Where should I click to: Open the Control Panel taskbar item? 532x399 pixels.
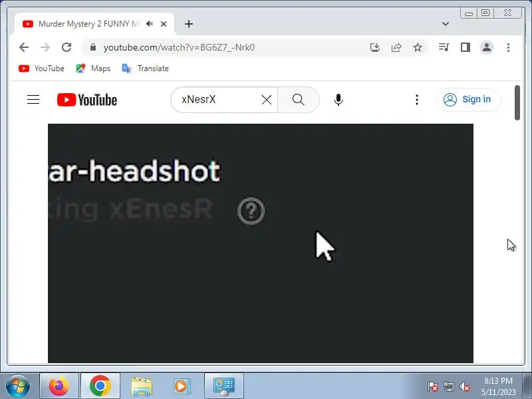point(224,386)
